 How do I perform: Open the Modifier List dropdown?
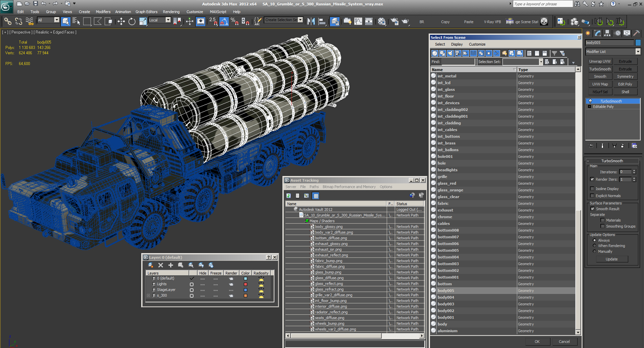tap(613, 51)
